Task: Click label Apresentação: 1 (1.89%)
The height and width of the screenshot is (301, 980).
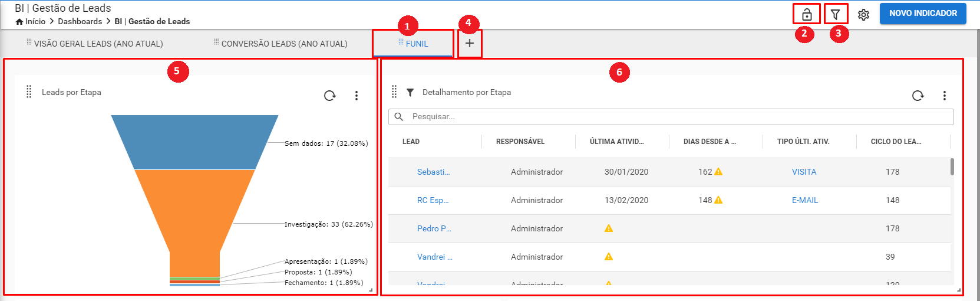Action: pos(326,261)
